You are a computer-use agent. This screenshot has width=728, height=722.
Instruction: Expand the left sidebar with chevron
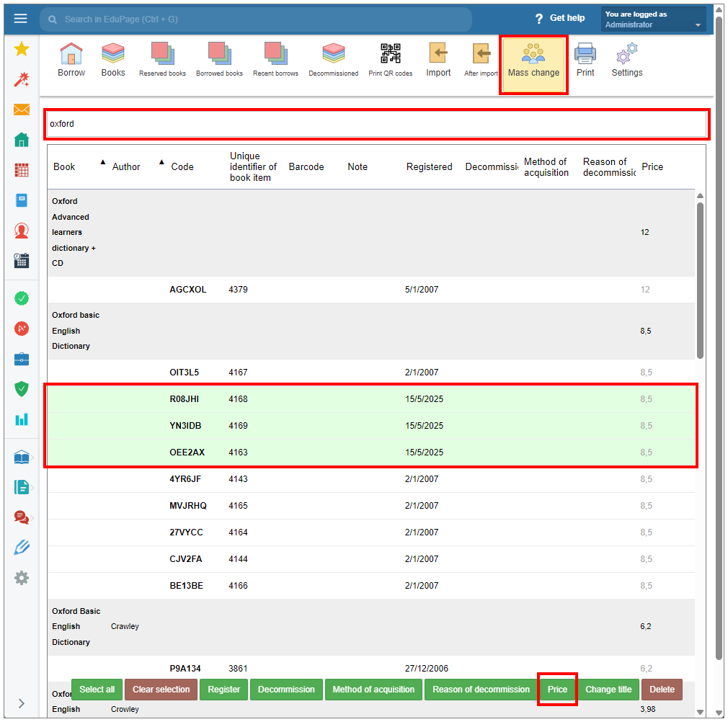22,703
